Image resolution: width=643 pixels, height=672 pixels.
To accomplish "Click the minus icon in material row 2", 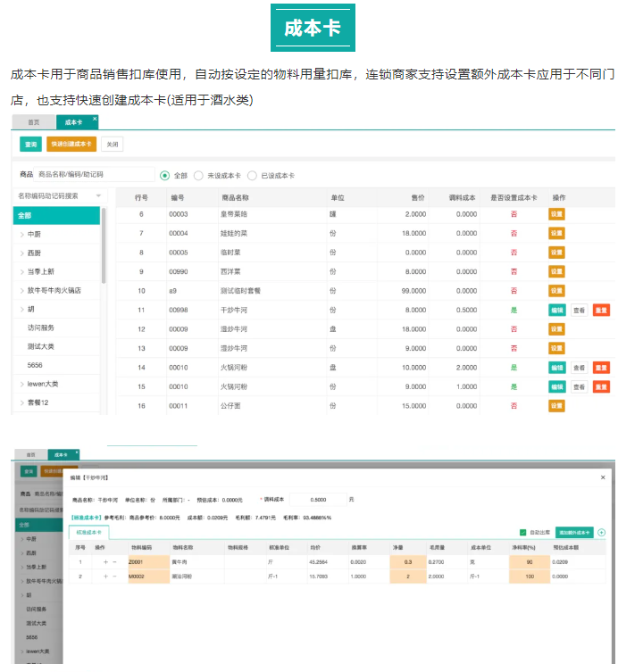I will (114, 577).
